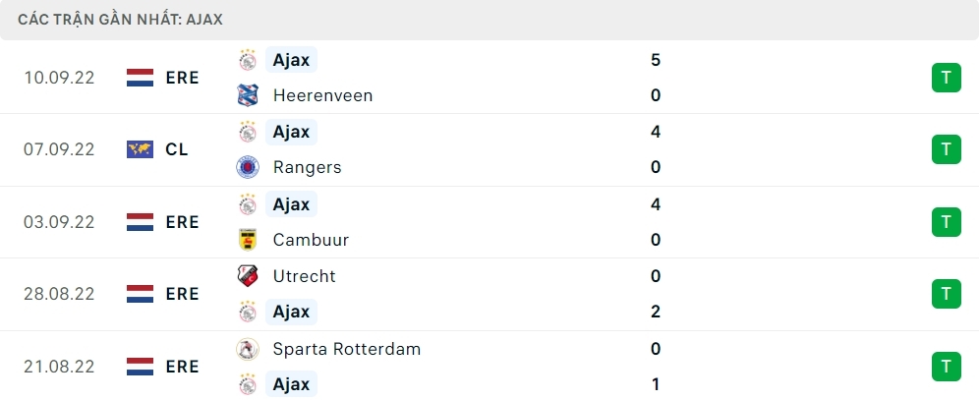
Task: Click the Heerenveen club crest icon
Action: click(248, 95)
